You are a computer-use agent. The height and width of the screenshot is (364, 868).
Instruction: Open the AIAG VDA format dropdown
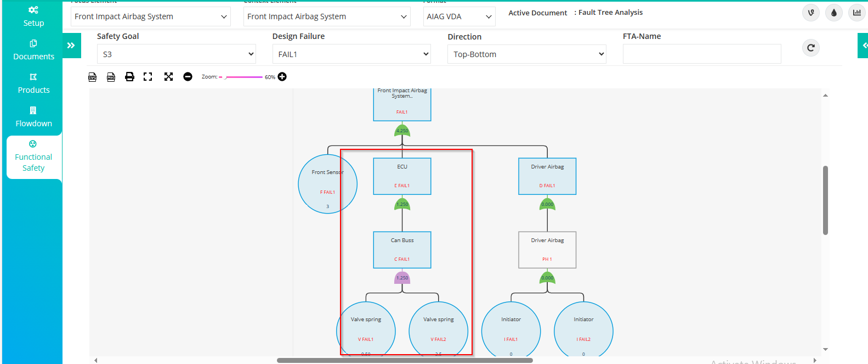459,16
